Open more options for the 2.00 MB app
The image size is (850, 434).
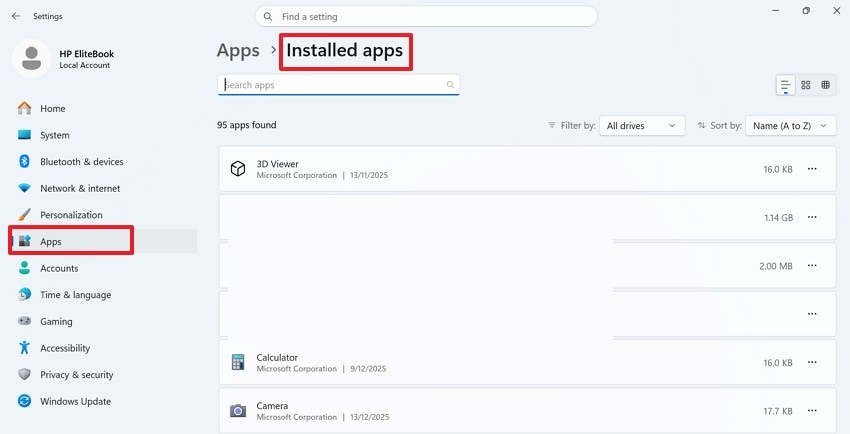(812, 265)
